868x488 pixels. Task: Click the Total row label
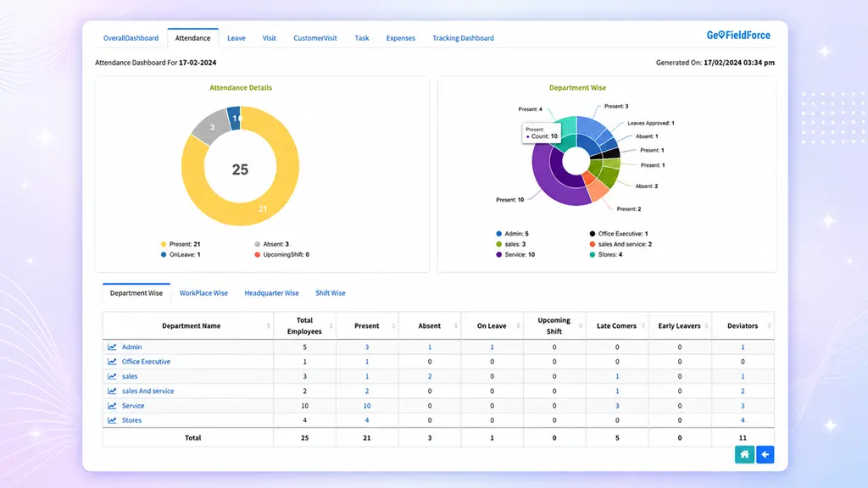192,438
